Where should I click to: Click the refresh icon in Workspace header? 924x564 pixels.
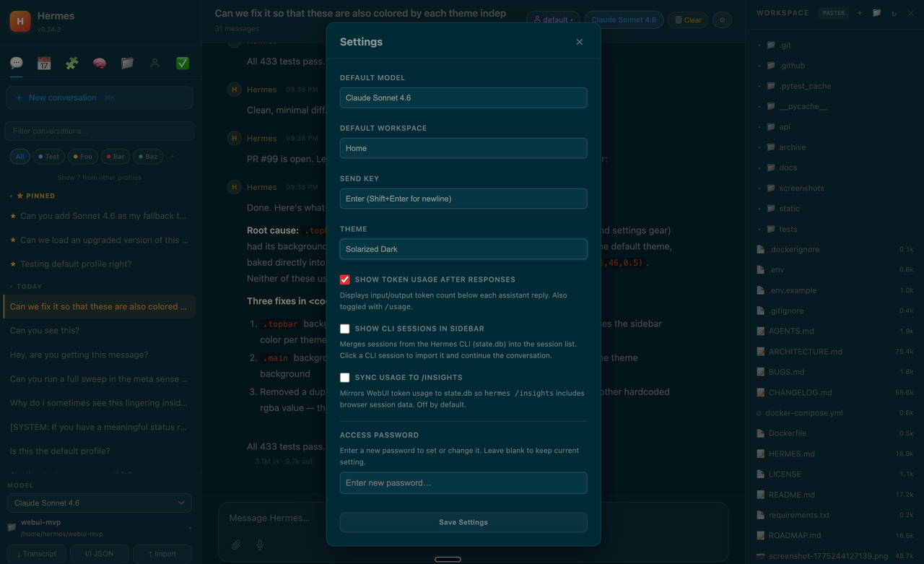coord(894,13)
